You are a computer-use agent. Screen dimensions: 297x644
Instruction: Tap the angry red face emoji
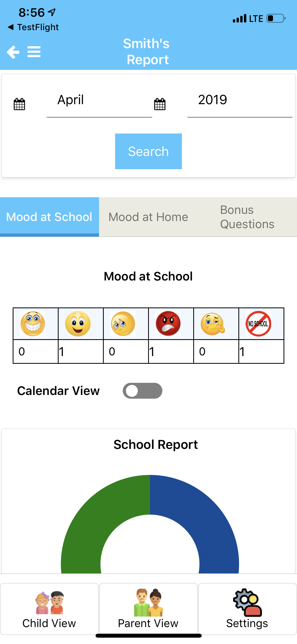168,324
